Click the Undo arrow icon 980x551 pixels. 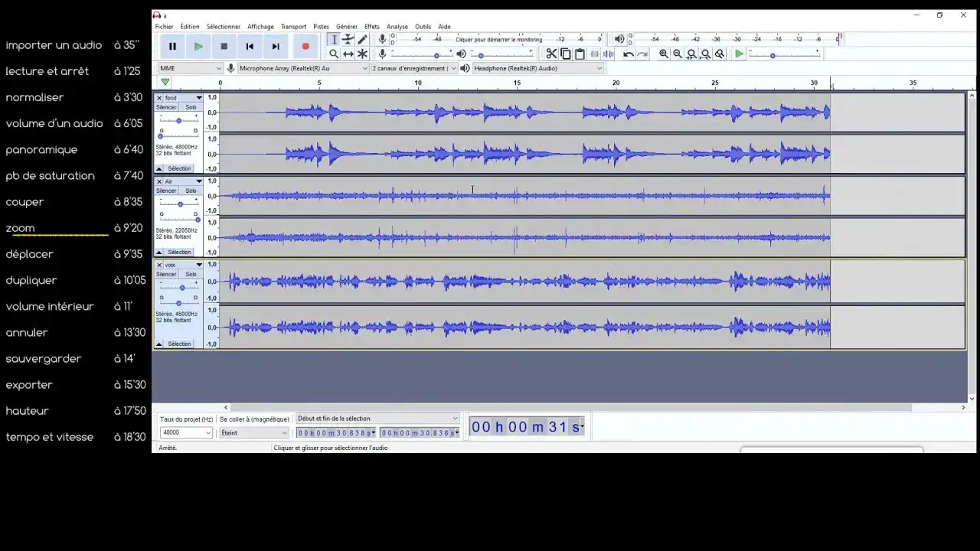pos(628,54)
